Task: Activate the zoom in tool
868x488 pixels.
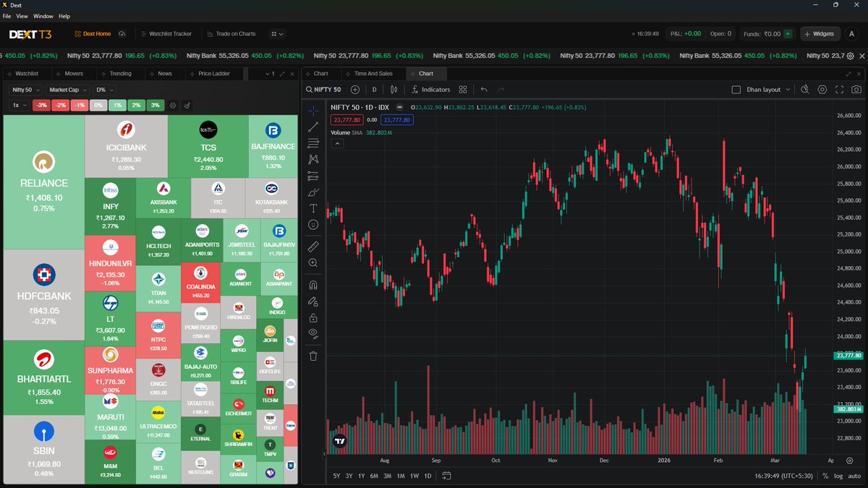Action: [313, 263]
